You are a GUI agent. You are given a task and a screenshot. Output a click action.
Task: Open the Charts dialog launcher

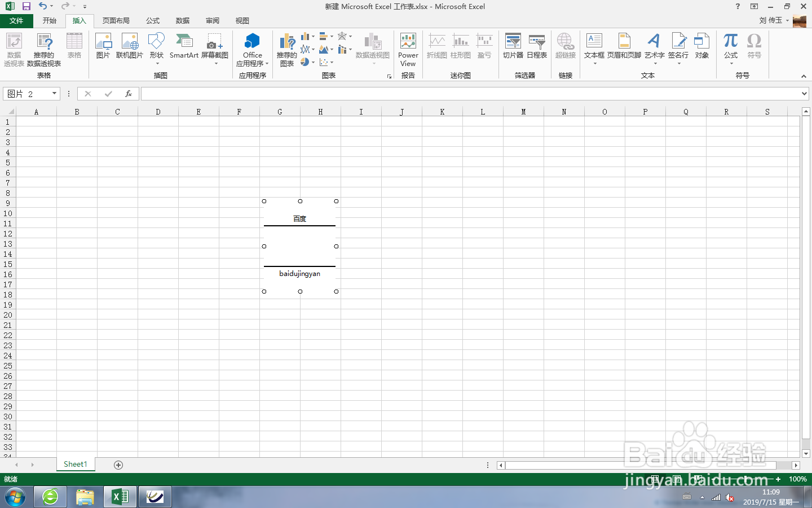pos(389,76)
